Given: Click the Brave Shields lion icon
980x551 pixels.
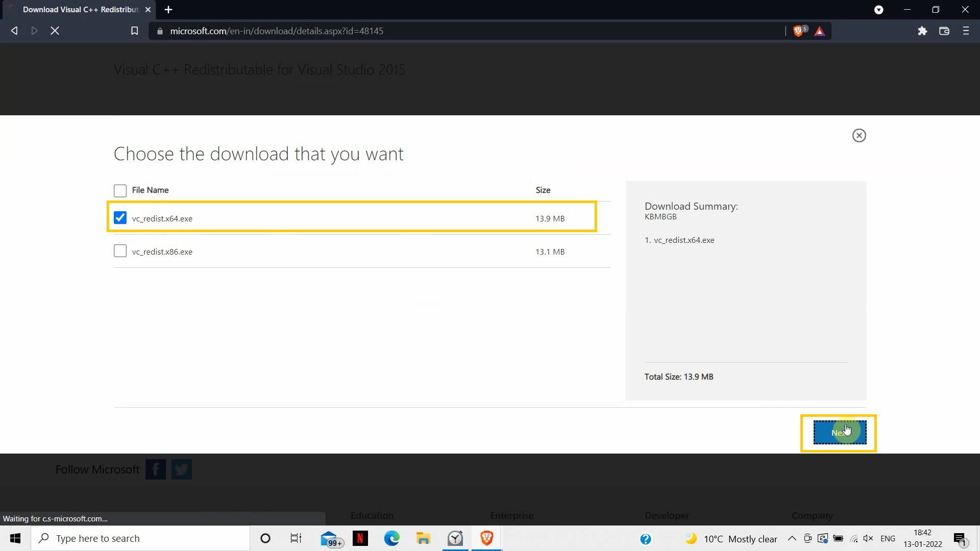Looking at the screenshot, I should pyautogui.click(x=798, y=31).
